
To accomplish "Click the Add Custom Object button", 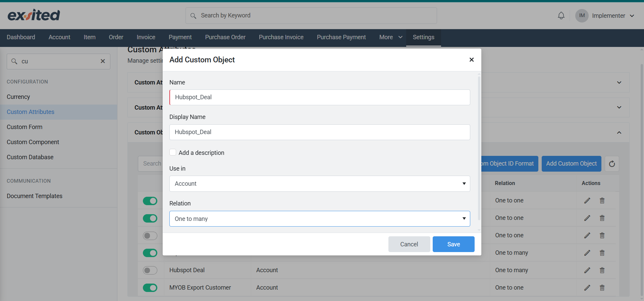I will pyautogui.click(x=572, y=164).
